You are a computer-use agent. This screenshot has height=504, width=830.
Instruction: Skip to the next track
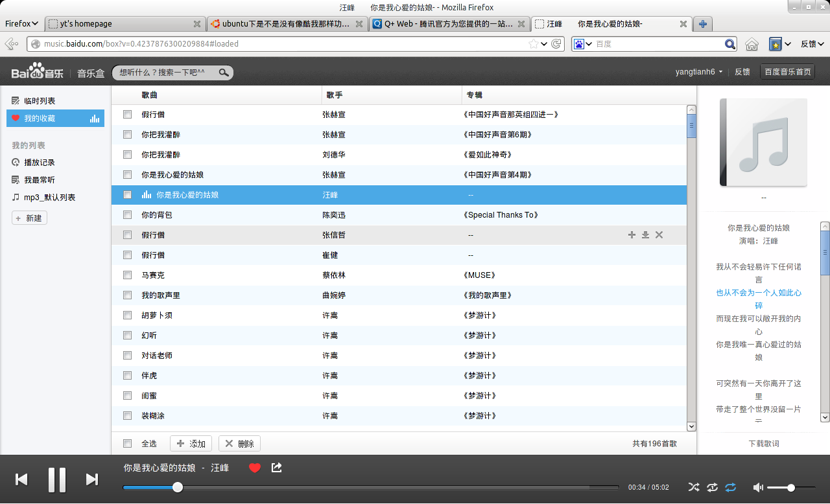[x=92, y=479]
